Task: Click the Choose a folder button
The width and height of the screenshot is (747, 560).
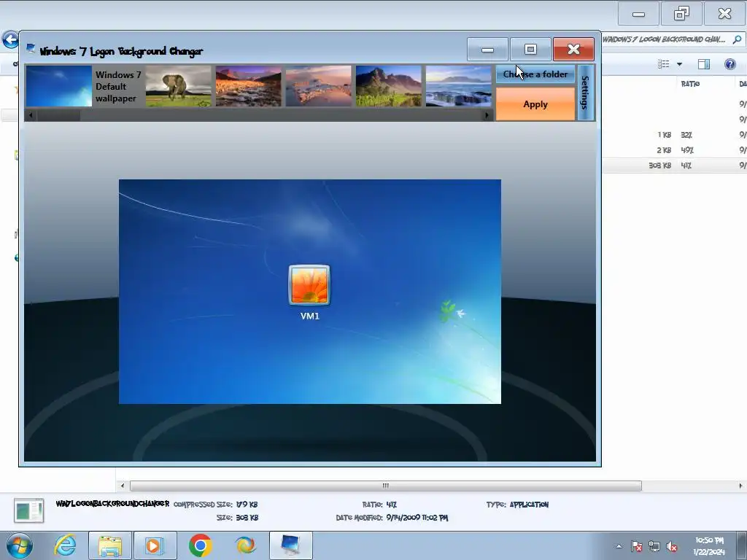Action: 535,74
